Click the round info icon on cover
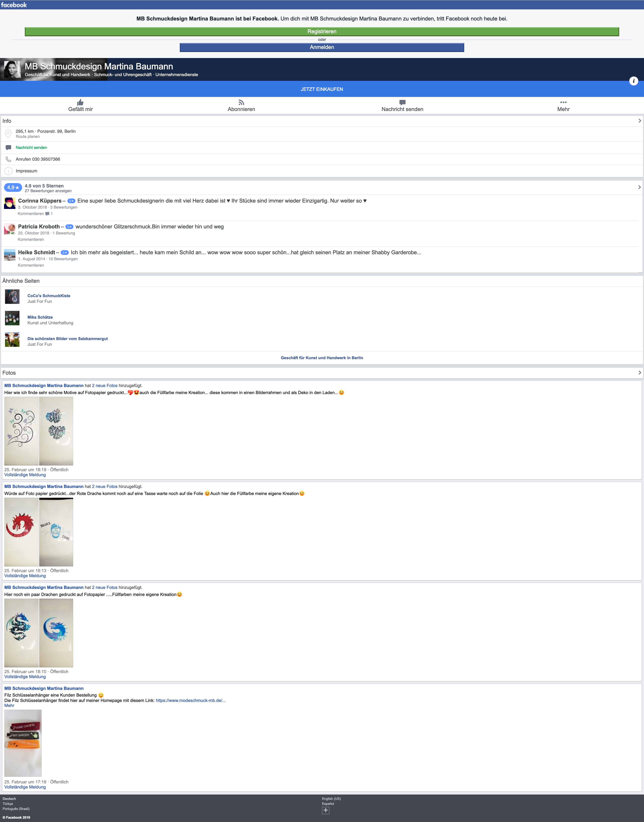Screen dimensions: 644x822 click(633, 81)
